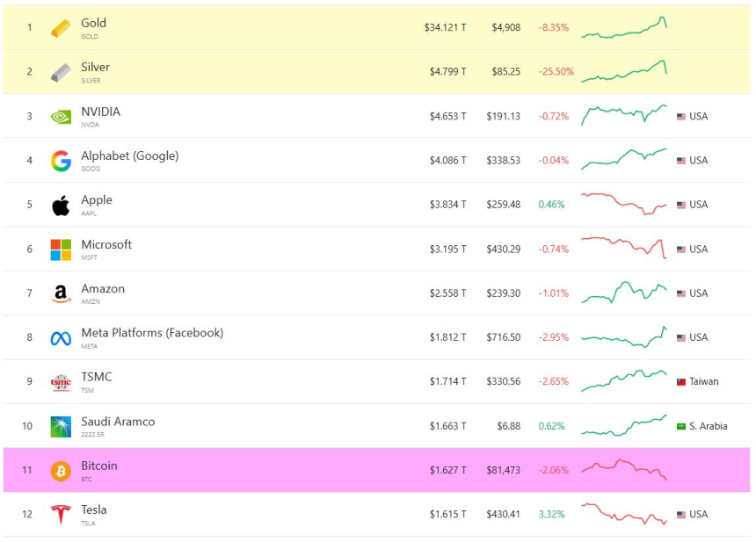Click the Meta Platforms logo
The image size is (756, 542).
point(61,338)
